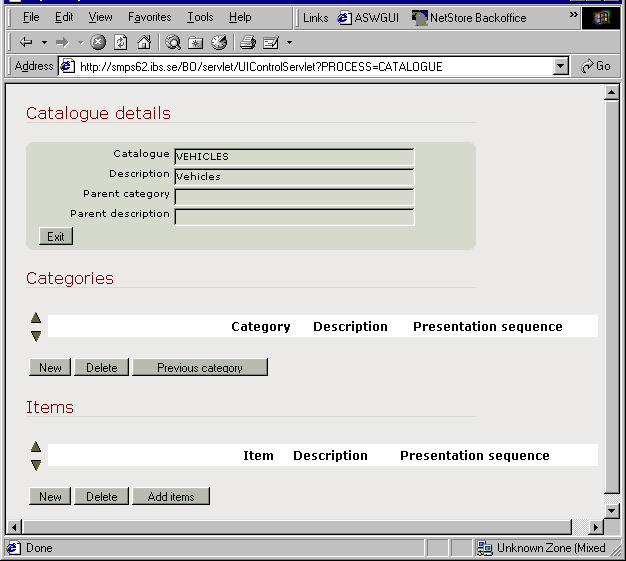Click the Refresh page icon
This screenshot has height=561, width=626.
pyautogui.click(x=121, y=42)
